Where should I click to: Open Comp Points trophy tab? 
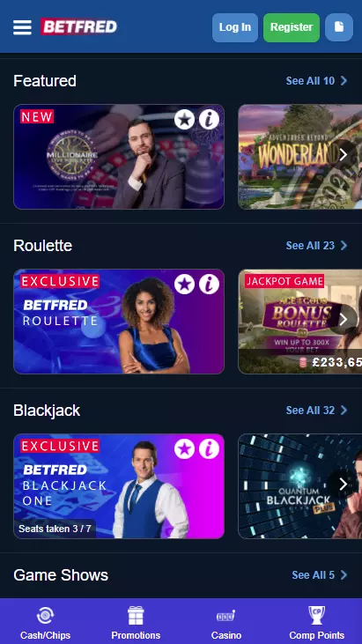(317, 622)
